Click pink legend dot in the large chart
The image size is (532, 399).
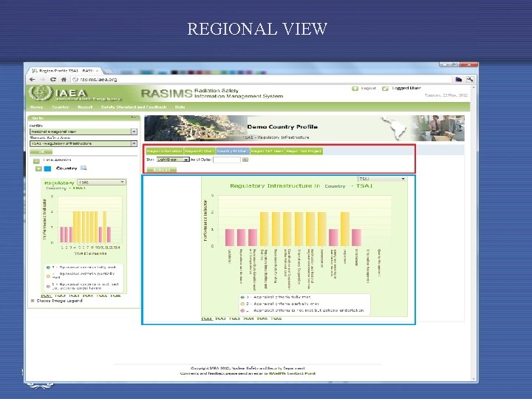[242, 310]
